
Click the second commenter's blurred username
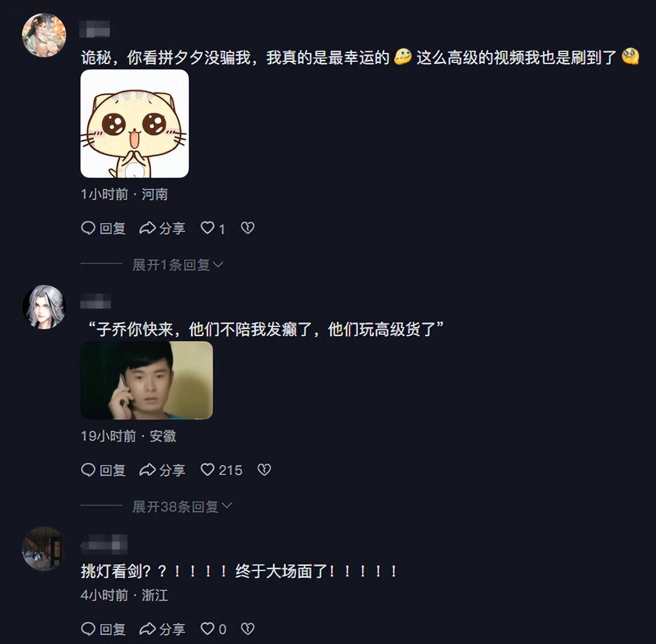click(x=96, y=301)
